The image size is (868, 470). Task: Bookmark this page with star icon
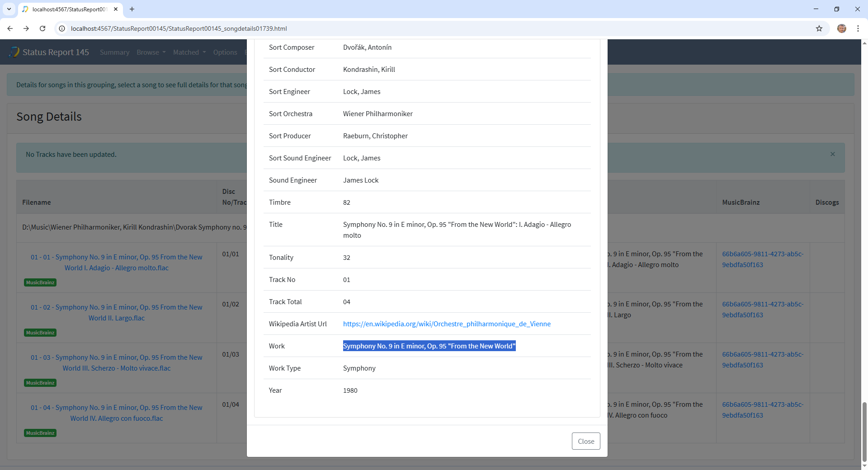pos(819,28)
